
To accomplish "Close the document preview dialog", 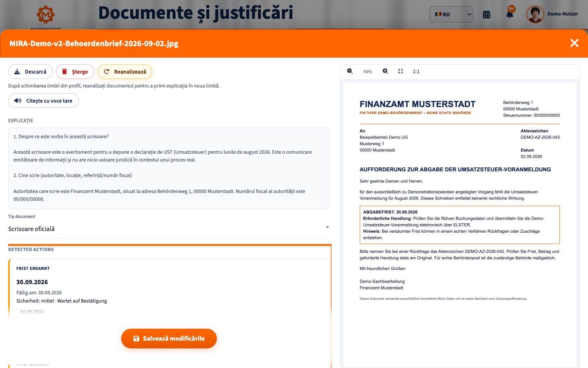I will coord(574,43).
